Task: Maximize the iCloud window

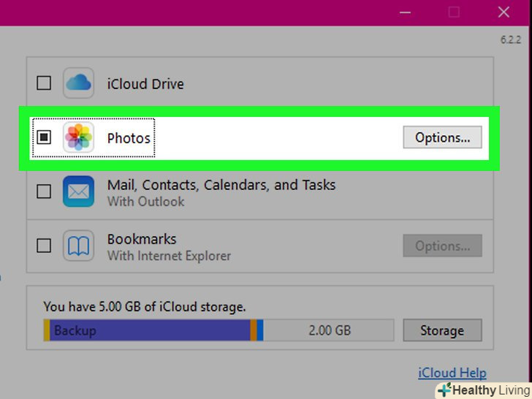Action: click(454, 12)
